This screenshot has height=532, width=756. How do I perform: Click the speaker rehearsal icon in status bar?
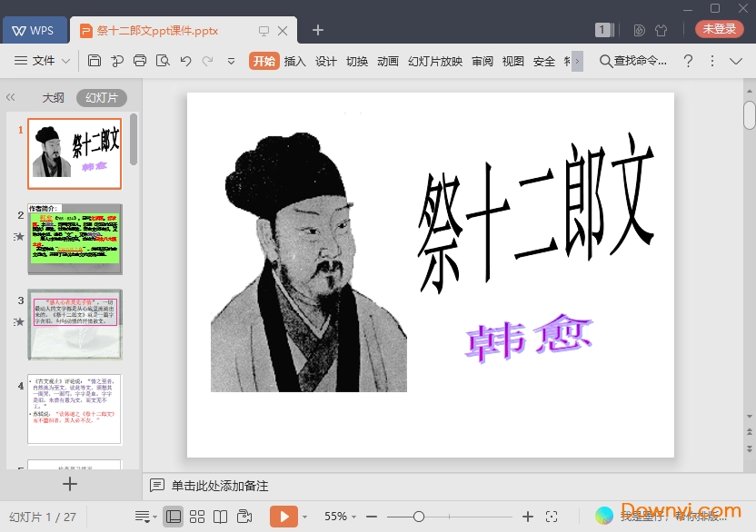tap(244, 517)
